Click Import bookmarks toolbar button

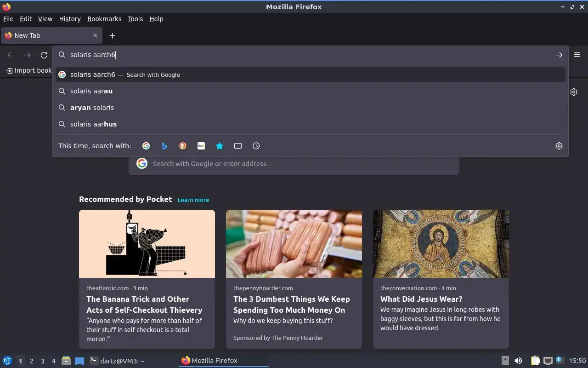coord(28,70)
